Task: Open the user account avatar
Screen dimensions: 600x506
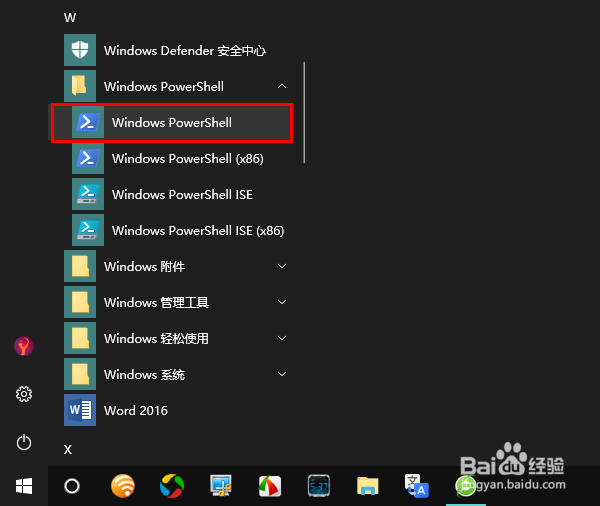Action: 24,346
